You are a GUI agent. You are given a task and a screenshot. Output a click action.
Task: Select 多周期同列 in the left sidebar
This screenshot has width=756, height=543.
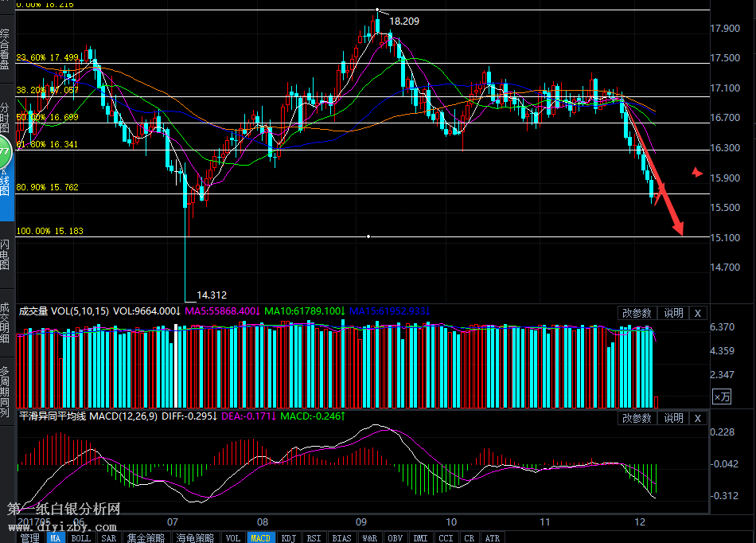[x=6, y=392]
